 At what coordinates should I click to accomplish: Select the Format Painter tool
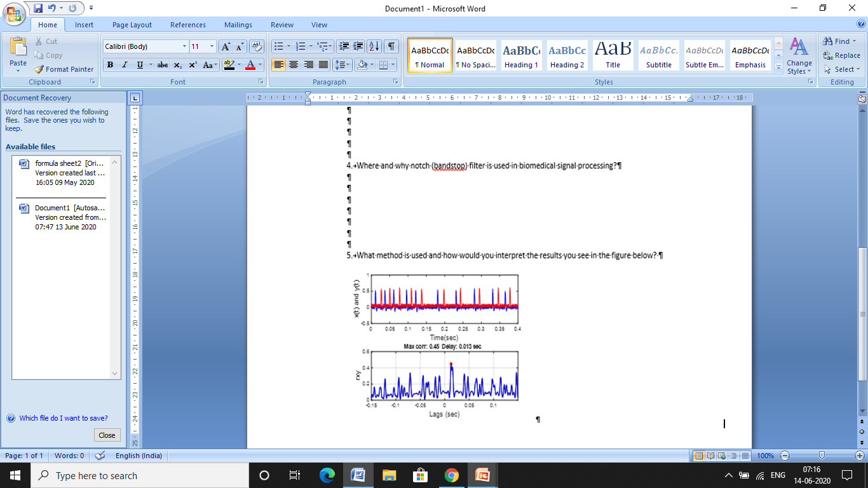point(64,69)
